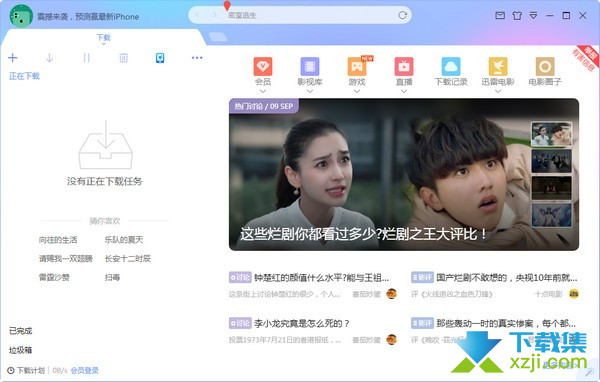Open 下载记录 cloud icon
Viewport: 600px width, 382px height.
click(x=451, y=67)
